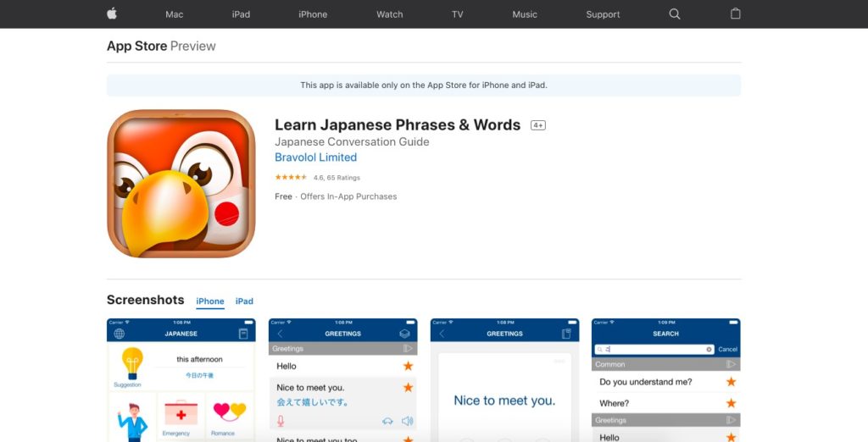Open the shopping bag icon
The width and height of the screenshot is (868, 442).
pos(735,14)
